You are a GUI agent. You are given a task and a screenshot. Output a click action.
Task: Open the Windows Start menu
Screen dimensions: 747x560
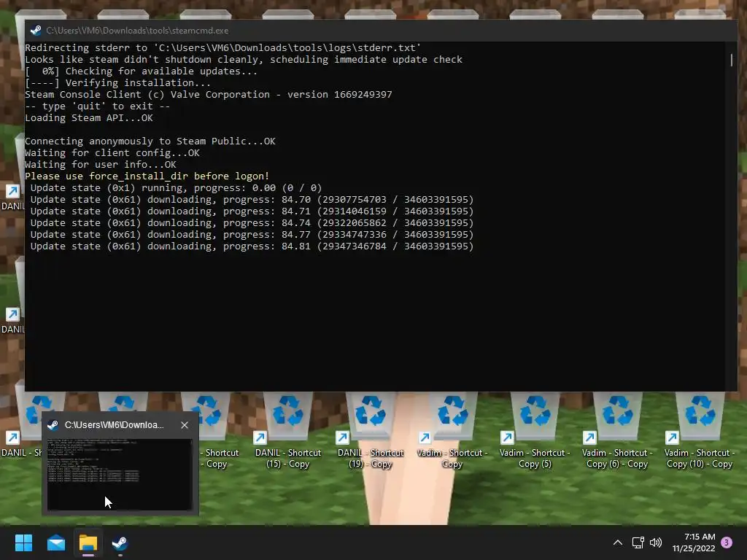(23, 542)
